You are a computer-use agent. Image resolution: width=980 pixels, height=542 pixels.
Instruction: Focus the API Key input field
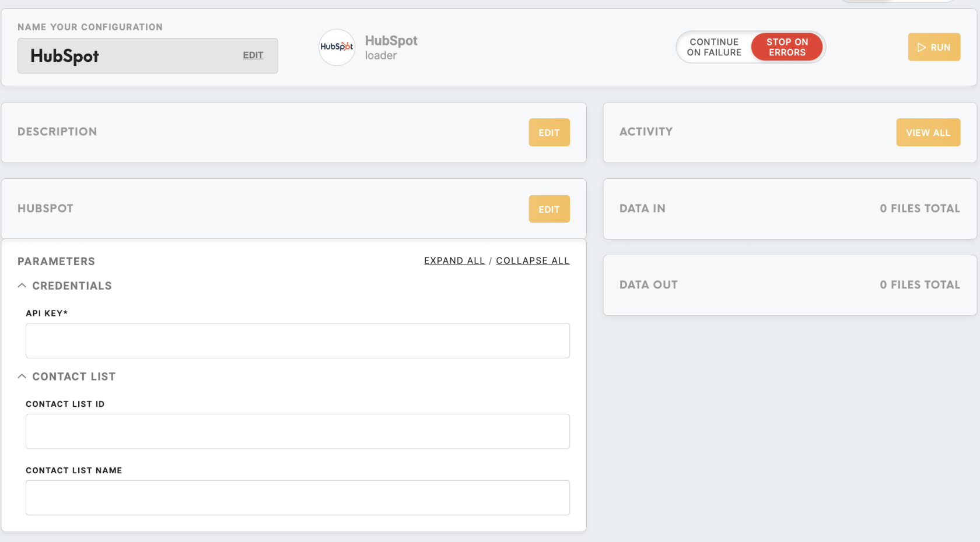click(x=297, y=340)
